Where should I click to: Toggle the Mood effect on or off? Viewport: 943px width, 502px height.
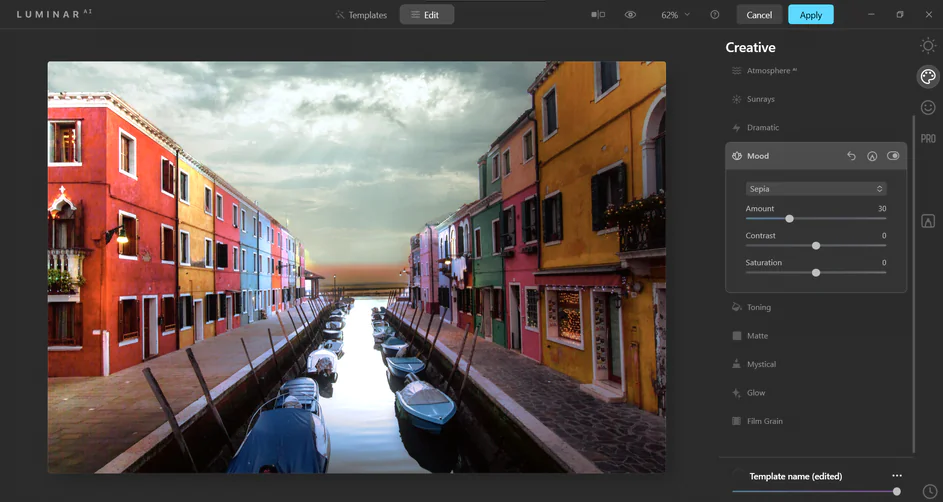(893, 156)
